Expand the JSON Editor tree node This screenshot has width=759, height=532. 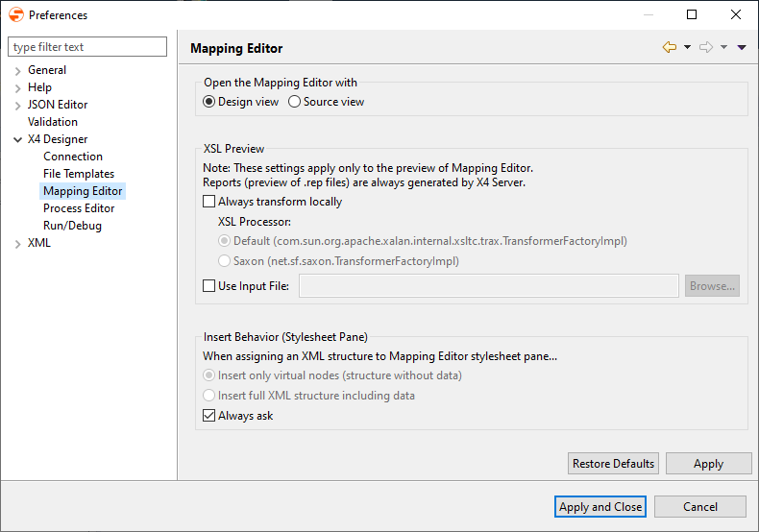17,105
